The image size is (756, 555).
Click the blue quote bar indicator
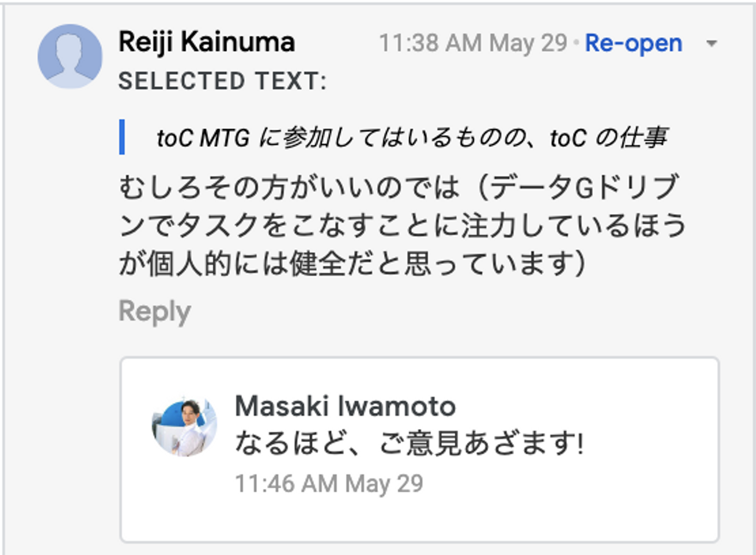(122, 137)
